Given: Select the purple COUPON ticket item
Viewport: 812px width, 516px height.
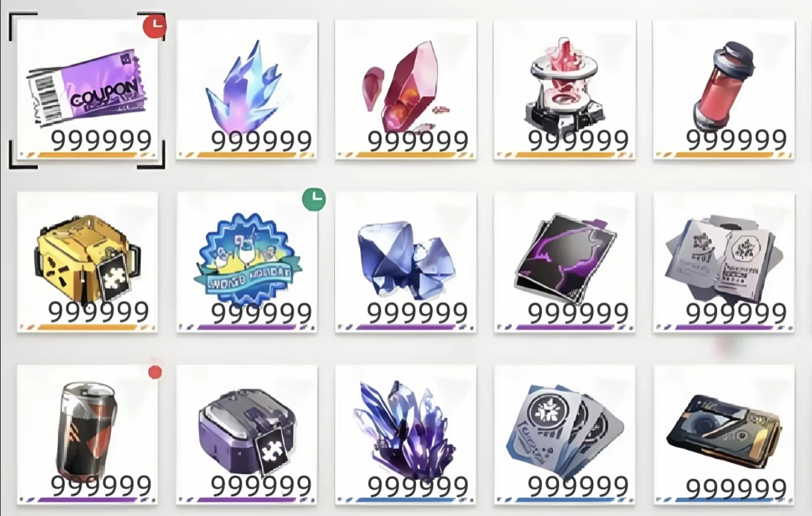Looking at the screenshot, I should tap(87, 89).
